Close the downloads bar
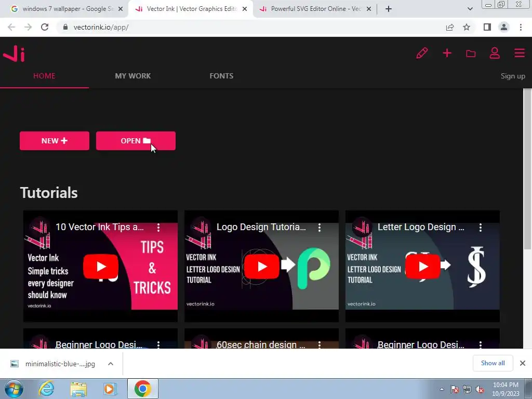 523,363
